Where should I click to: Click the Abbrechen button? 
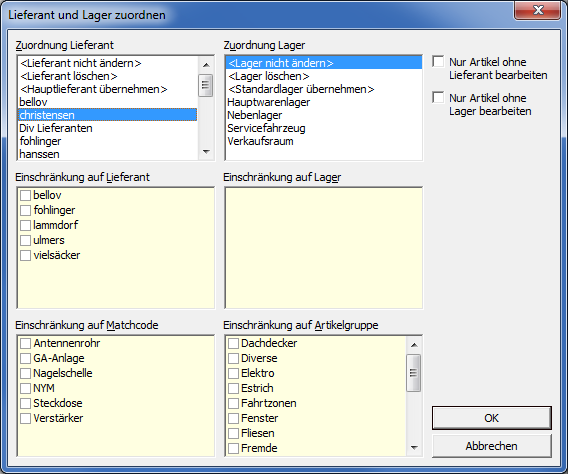[x=492, y=446]
